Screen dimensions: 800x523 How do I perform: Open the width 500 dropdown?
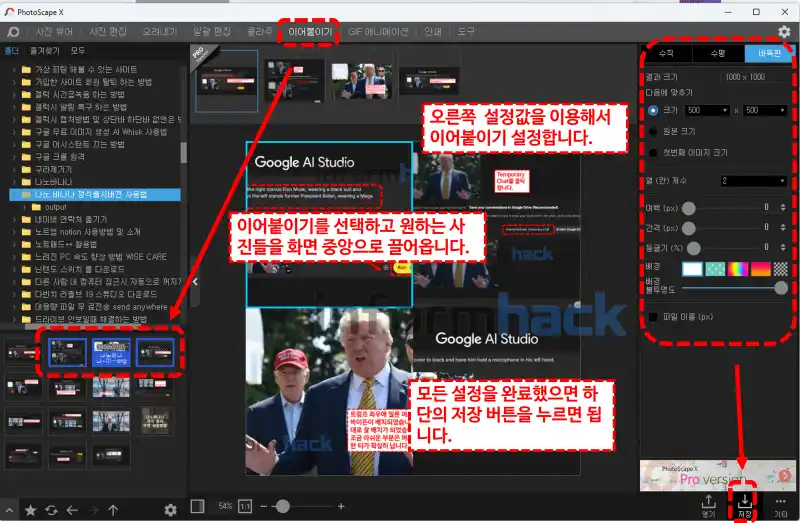coord(707,110)
